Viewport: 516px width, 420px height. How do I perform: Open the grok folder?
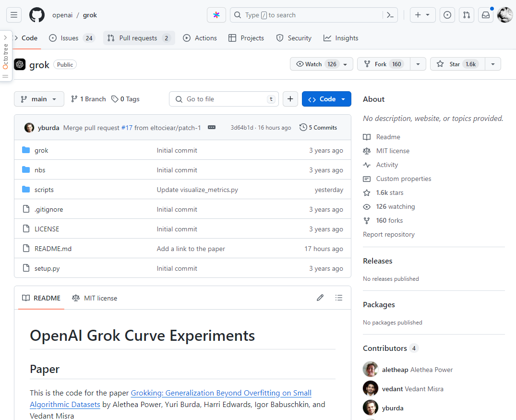[41, 150]
